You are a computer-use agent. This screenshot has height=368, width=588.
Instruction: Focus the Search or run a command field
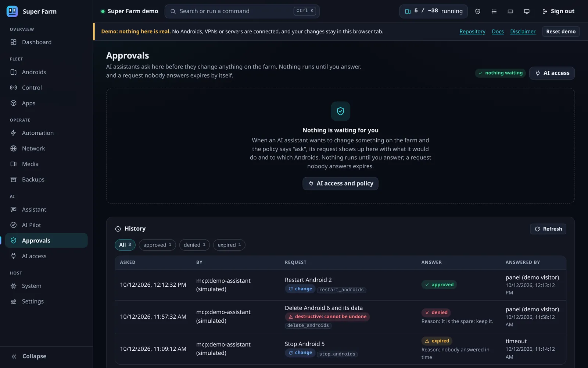tap(242, 11)
